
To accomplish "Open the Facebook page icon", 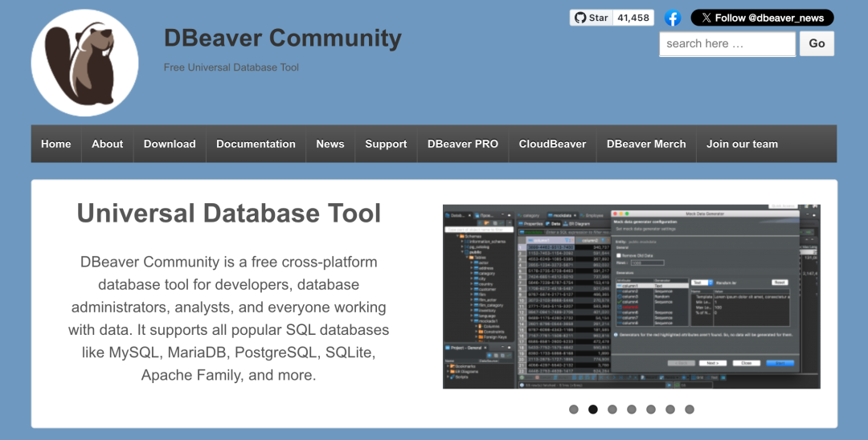I will [673, 18].
